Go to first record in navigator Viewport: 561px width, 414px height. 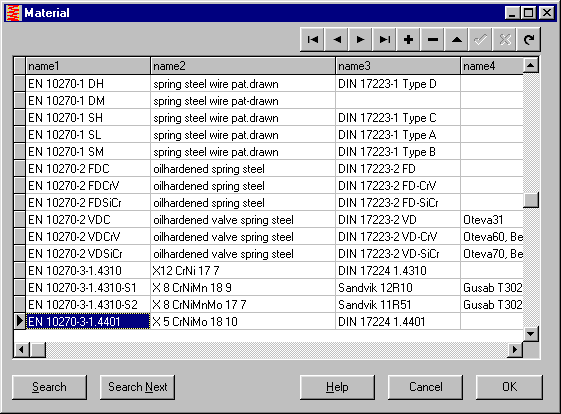313,39
